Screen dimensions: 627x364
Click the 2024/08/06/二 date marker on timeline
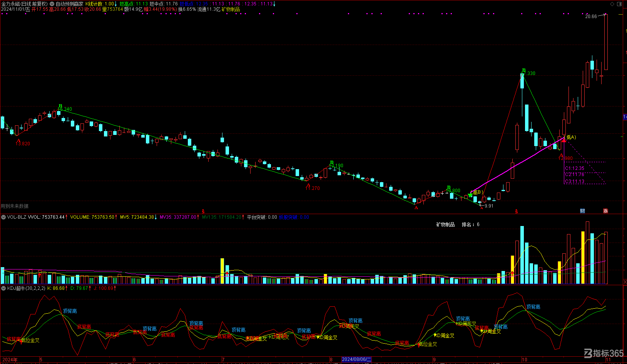click(356, 359)
